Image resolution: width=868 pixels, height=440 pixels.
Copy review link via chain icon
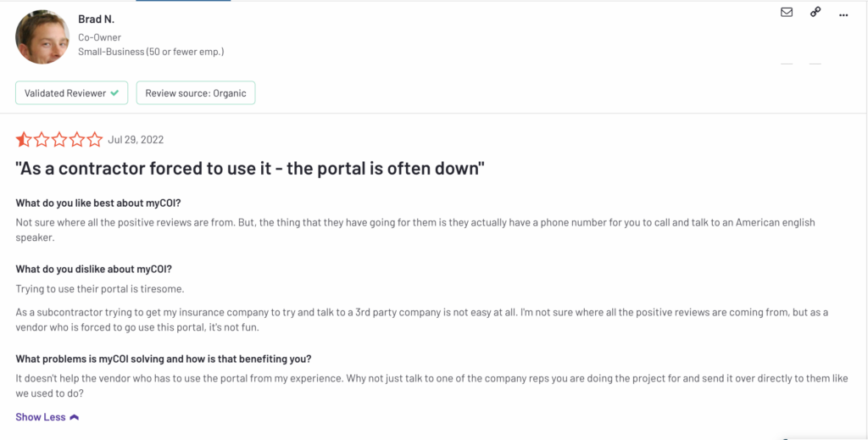[815, 12]
